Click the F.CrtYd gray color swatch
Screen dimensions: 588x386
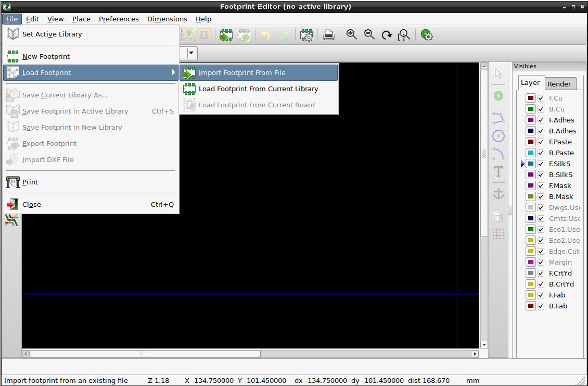pyautogui.click(x=531, y=273)
